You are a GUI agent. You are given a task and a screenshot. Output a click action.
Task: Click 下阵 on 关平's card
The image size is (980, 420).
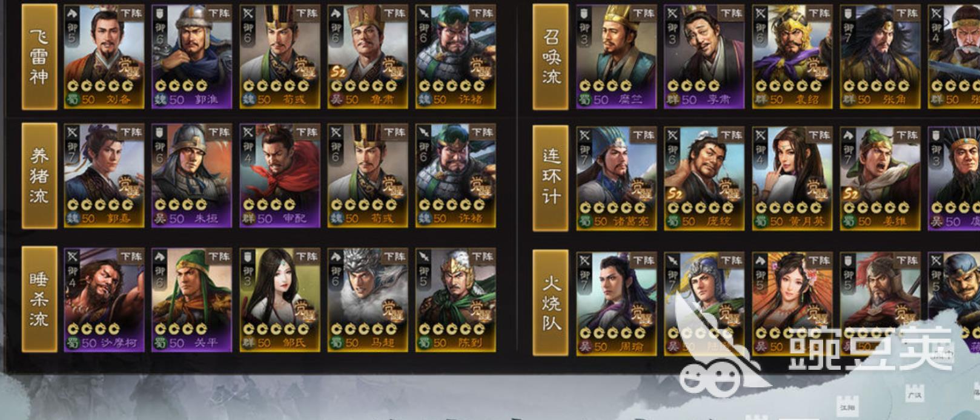[219, 257]
